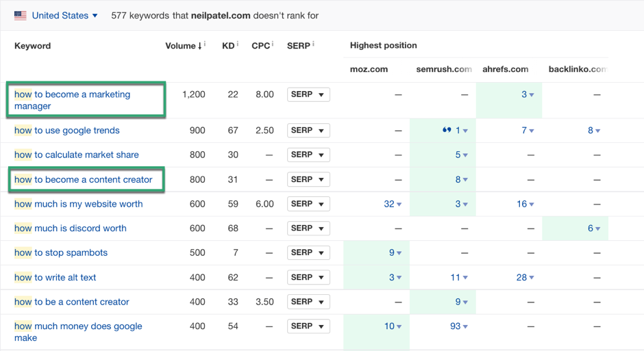Viewport: 644px width, 351px height.
Task: Open moz.com position 3 for write alt text
Action: tap(395, 277)
